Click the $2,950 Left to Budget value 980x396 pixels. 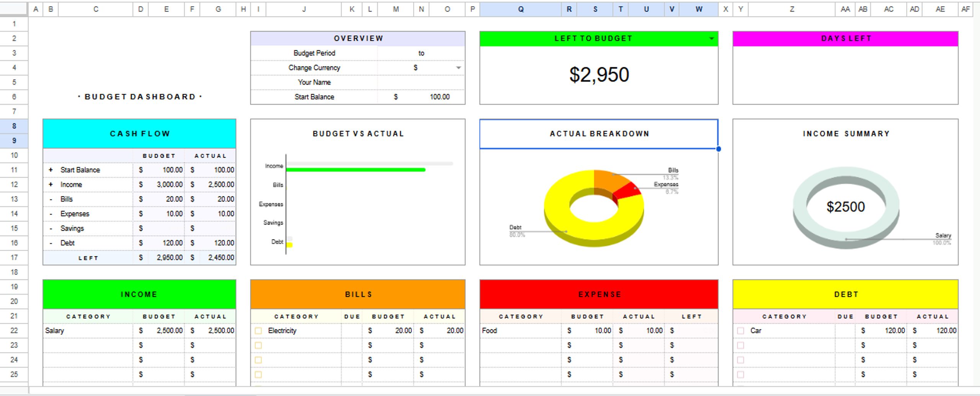coord(599,75)
